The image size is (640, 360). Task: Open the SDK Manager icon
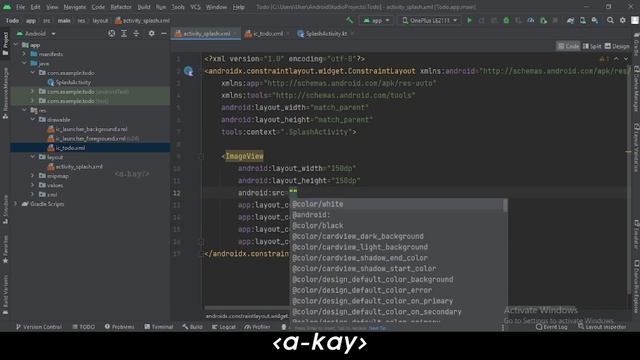click(x=595, y=20)
